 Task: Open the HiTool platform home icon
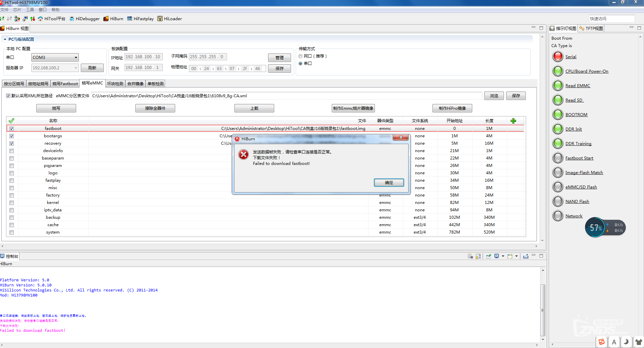(x=40, y=19)
